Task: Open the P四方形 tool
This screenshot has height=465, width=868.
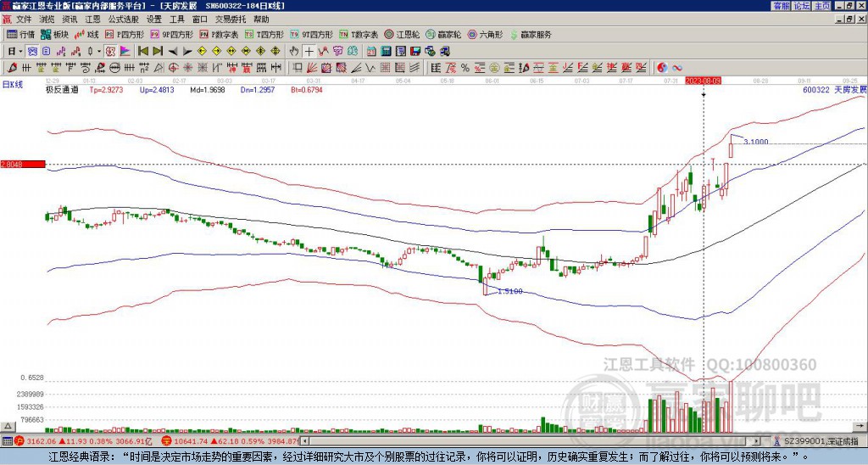Action: point(125,34)
